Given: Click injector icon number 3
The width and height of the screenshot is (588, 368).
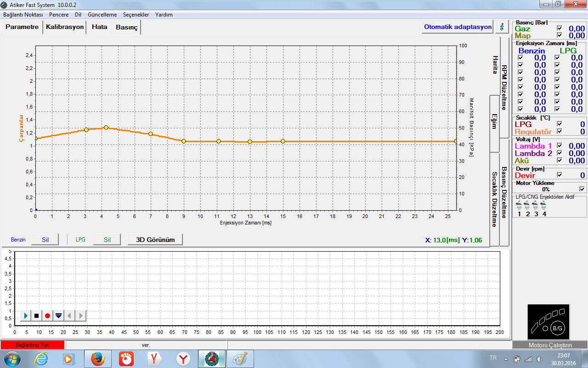Looking at the screenshot, I should pos(536,205).
